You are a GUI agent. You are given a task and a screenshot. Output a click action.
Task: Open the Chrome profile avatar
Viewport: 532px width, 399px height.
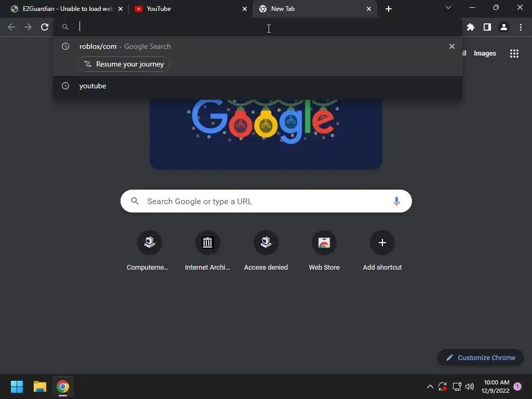tap(504, 27)
